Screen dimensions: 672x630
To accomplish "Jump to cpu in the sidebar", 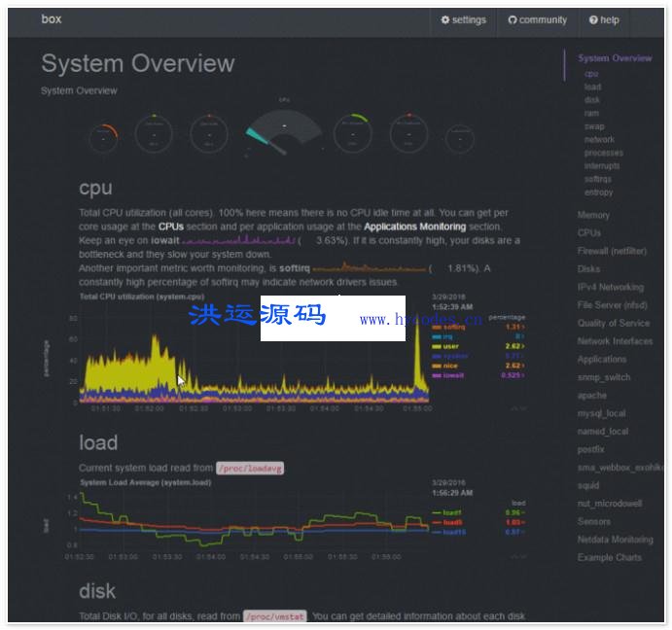I will pyautogui.click(x=591, y=73).
